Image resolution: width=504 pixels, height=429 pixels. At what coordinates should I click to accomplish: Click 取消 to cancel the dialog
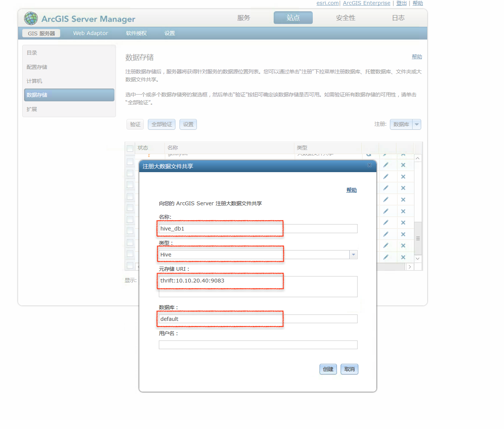click(x=349, y=369)
